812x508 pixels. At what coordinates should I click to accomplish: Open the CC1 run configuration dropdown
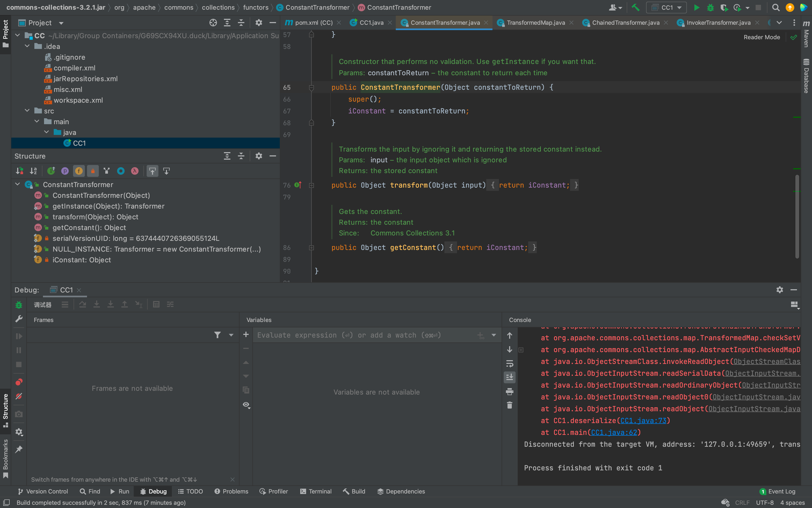click(667, 8)
